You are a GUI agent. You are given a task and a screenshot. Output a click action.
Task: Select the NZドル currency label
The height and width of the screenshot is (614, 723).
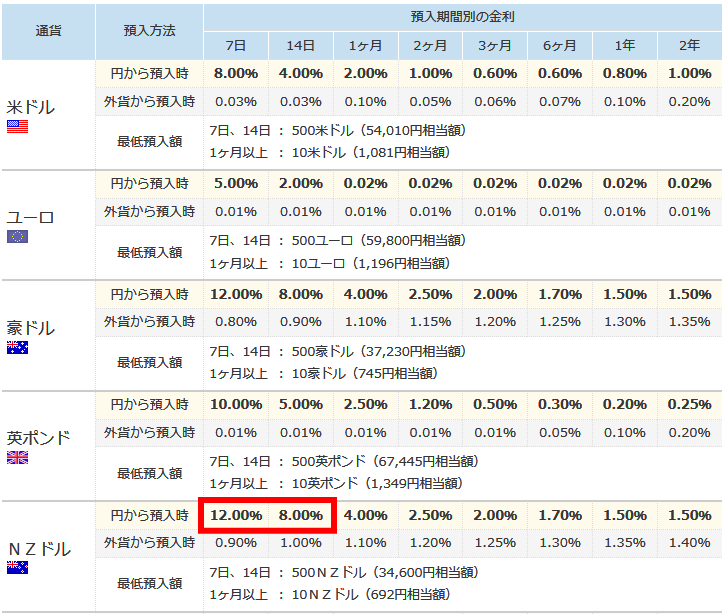(40, 549)
